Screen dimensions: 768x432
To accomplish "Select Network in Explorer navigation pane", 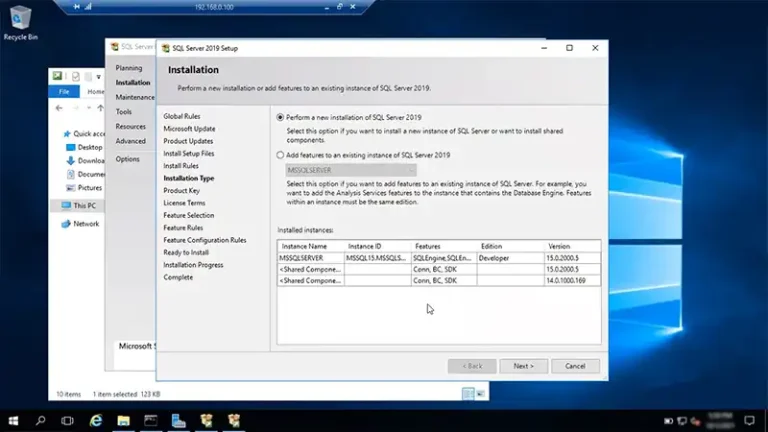I will [80, 224].
